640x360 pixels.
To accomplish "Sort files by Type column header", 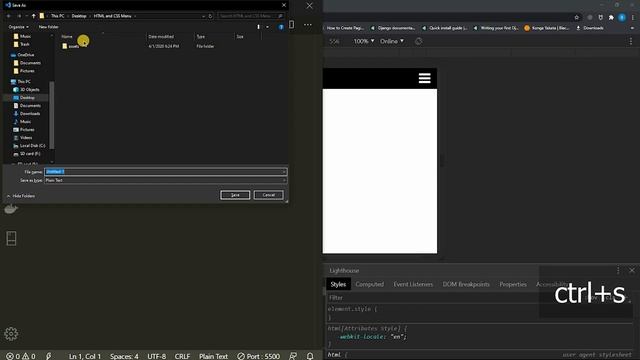I will coord(200,37).
